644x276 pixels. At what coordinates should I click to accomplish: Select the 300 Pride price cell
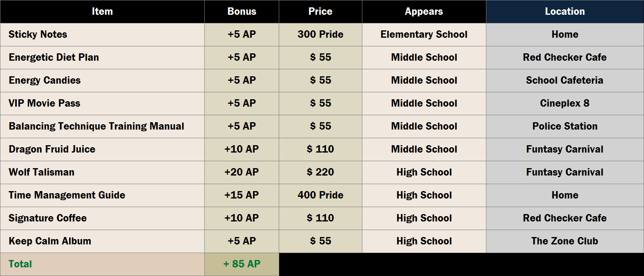pyautogui.click(x=320, y=34)
